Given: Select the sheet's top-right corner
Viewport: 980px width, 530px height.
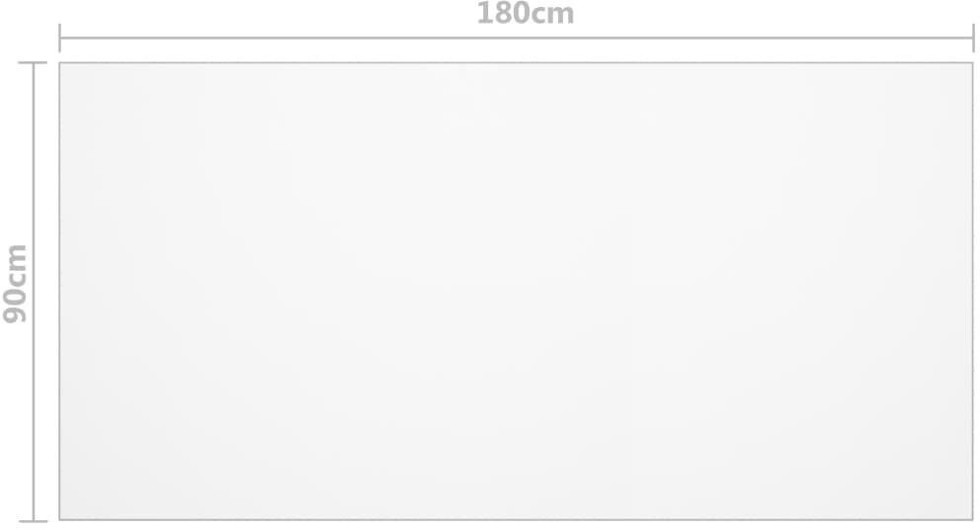Looking at the screenshot, I should pos(972,62).
